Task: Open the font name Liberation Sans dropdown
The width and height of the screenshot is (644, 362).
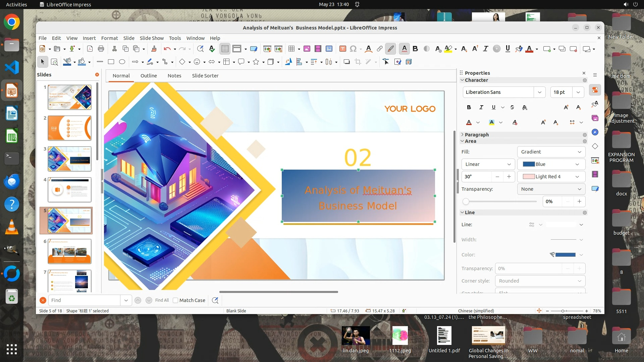Action: click(x=539, y=92)
